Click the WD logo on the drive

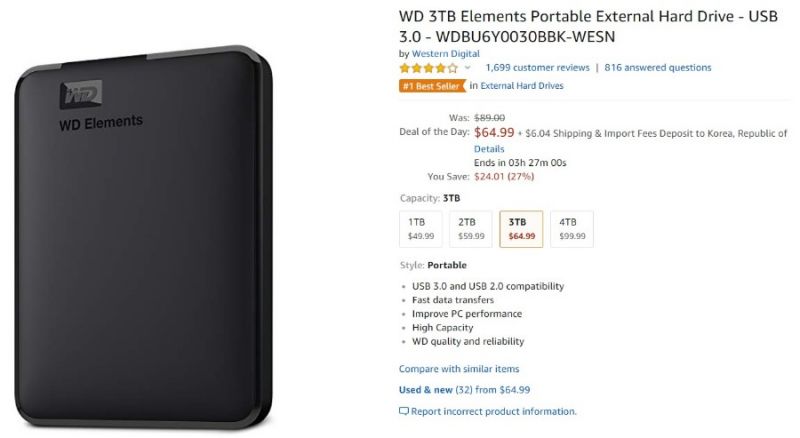point(79,96)
